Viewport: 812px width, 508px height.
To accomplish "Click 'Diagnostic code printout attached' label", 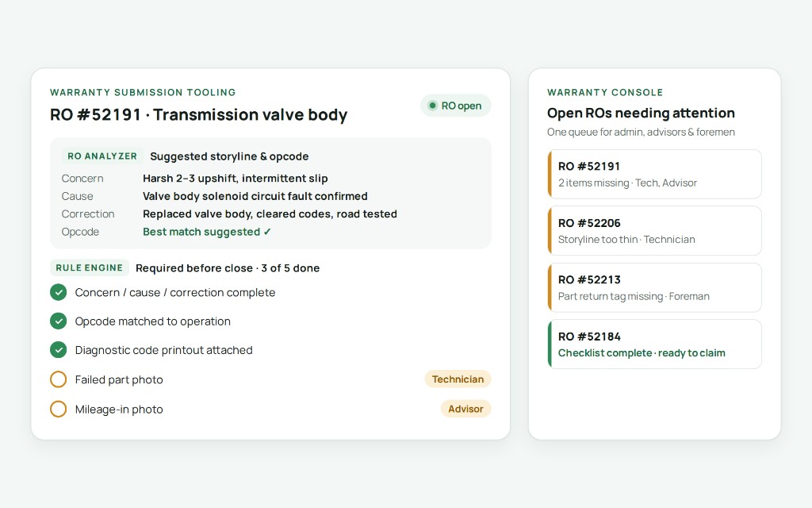I will 163,350.
